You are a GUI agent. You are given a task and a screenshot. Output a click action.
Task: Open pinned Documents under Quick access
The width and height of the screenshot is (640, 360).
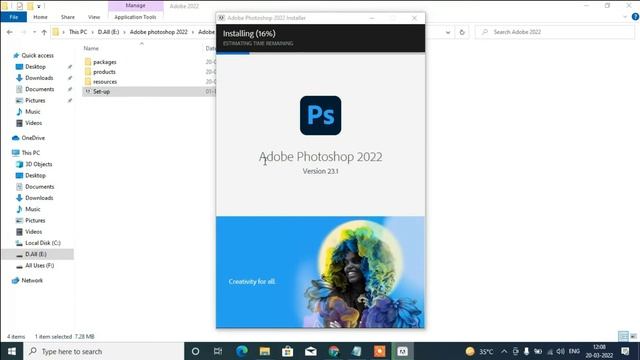[39, 89]
